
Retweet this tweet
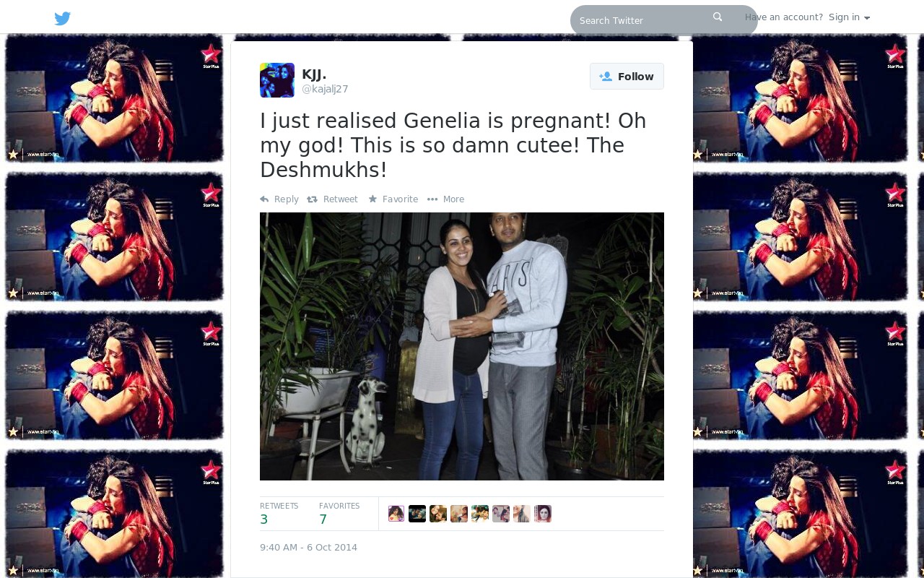point(332,199)
